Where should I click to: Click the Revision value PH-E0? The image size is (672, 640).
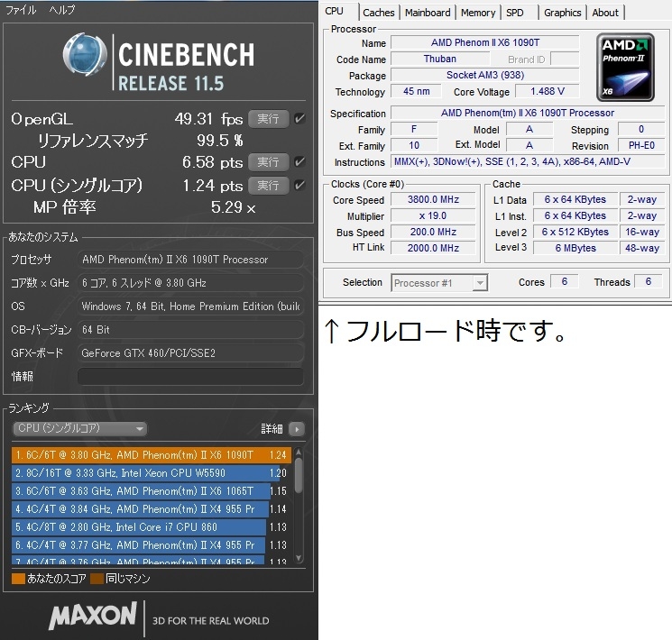641,145
